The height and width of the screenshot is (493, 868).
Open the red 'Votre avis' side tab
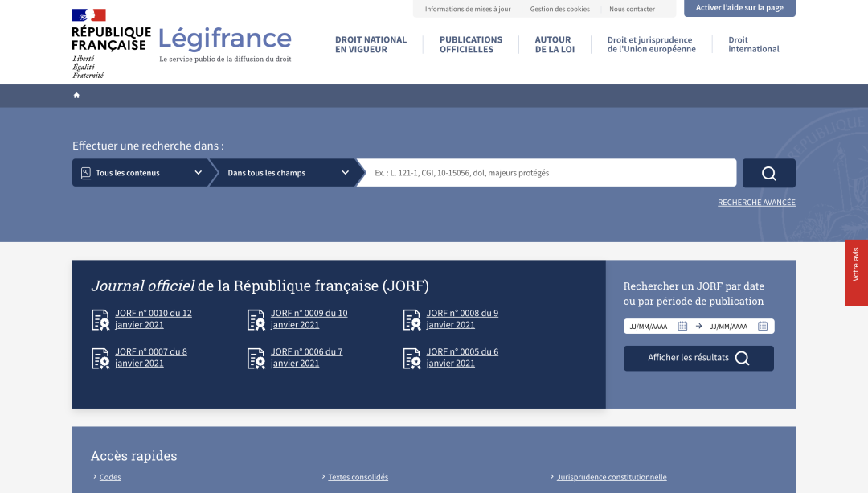(856, 272)
